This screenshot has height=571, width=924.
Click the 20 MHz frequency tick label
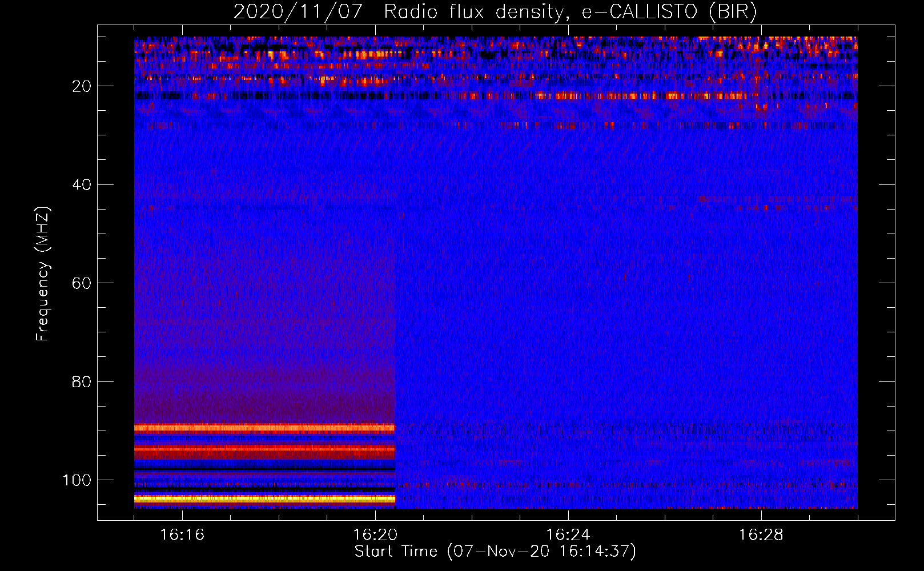click(82, 86)
